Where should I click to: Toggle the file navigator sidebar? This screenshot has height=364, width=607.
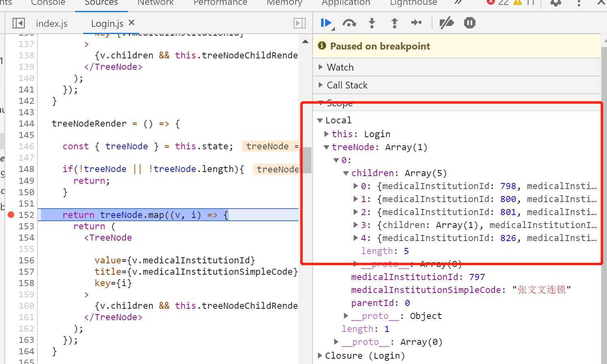18,23
